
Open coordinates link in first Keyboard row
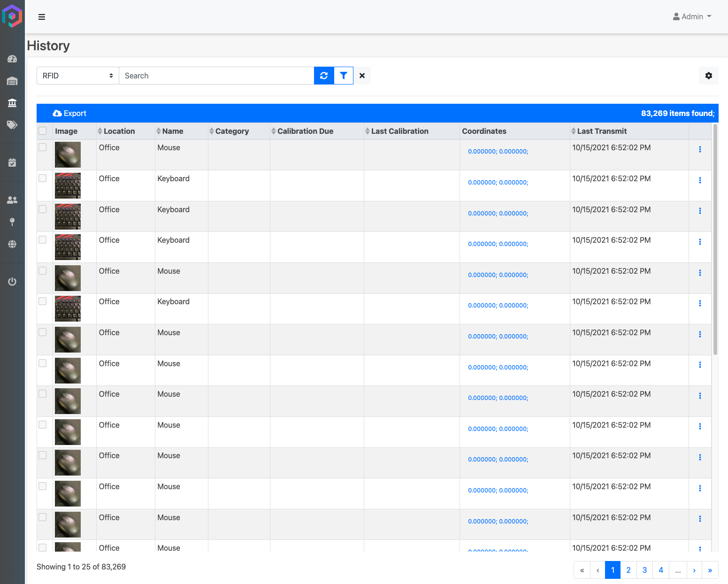tap(498, 183)
